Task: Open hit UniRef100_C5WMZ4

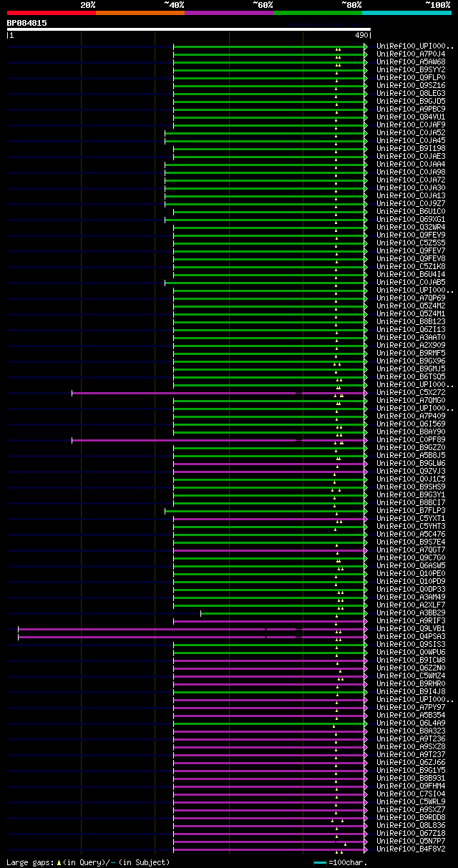Action: tap(411, 676)
